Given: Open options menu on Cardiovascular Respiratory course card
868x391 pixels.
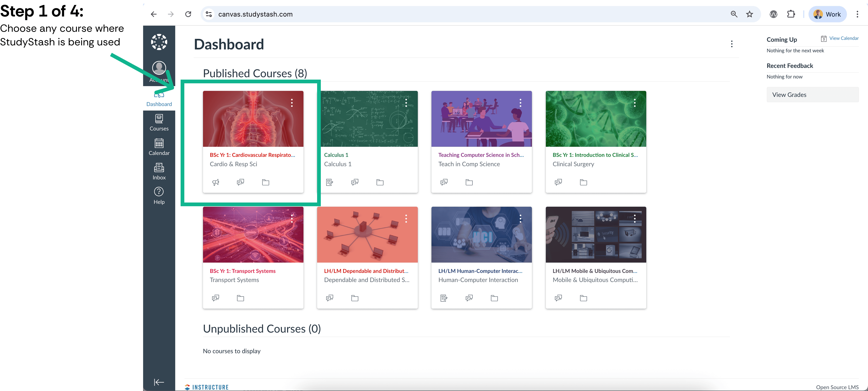Looking at the screenshot, I should [292, 103].
